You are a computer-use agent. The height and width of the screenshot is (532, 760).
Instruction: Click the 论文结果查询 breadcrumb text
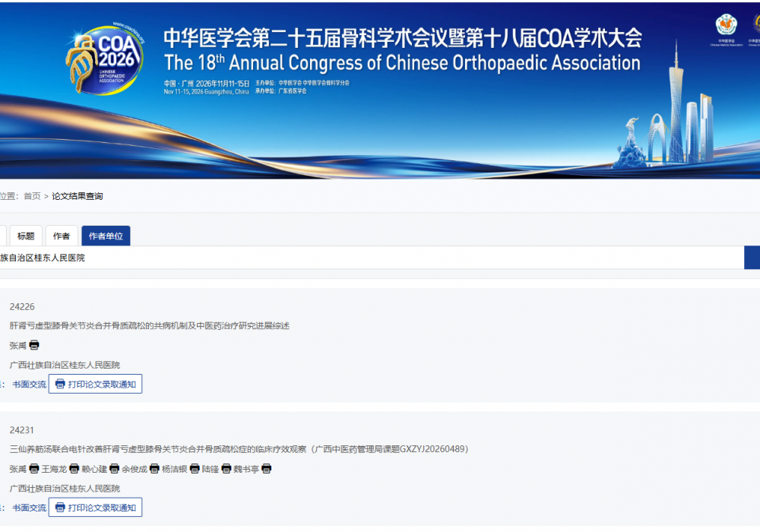coord(78,196)
